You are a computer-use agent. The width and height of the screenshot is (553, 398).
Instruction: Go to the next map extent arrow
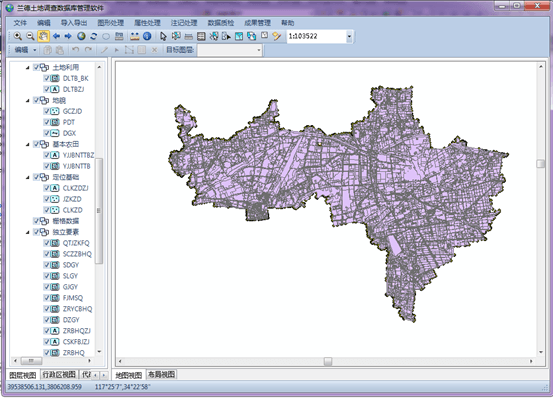coord(68,36)
